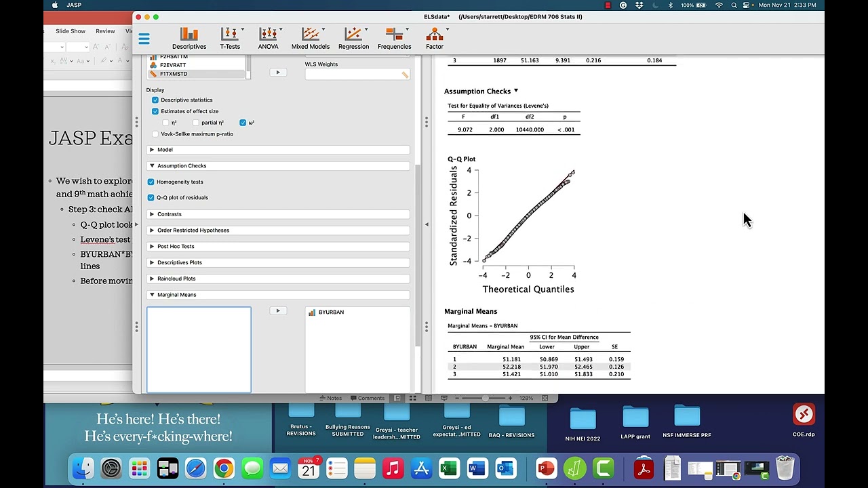Open the Frequencies analysis menu
The width and height of the screenshot is (868, 488).
395,39
